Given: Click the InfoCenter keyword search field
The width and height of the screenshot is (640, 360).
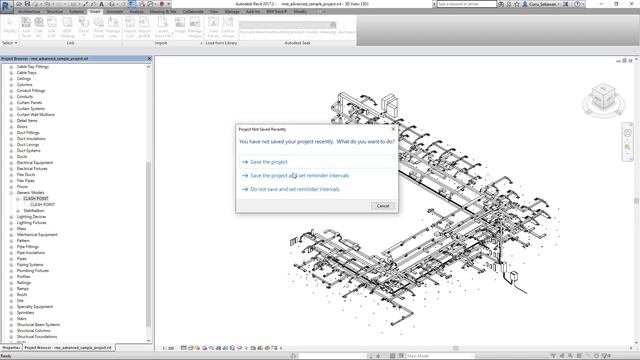Looking at the screenshot, I should [467, 4].
